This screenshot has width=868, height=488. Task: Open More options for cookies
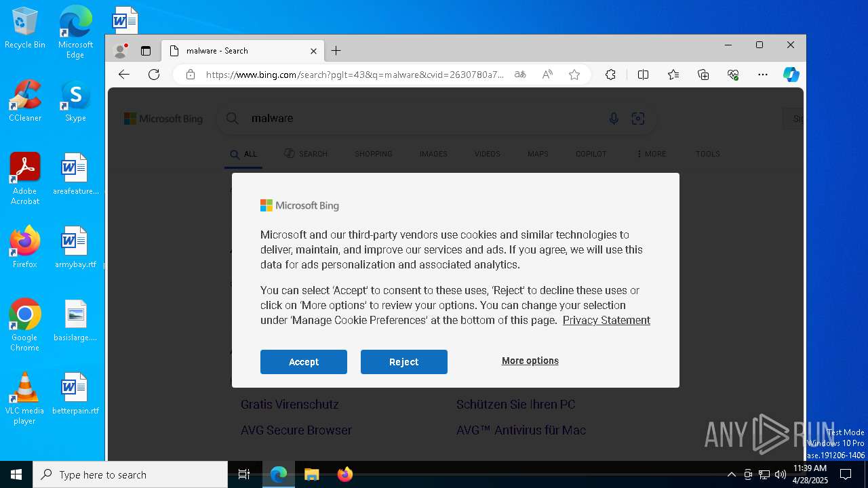pyautogui.click(x=530, y=361)
